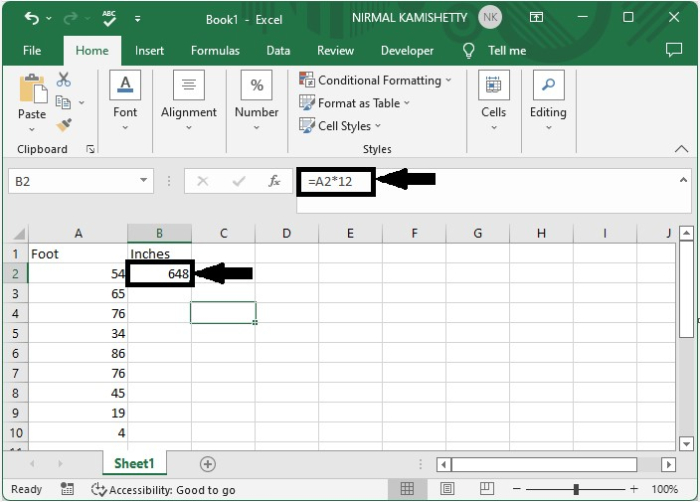700x502 pixels.
Task: Add a new sheet with plus icon
Action: pyautogui.click(x=208, y=464)
